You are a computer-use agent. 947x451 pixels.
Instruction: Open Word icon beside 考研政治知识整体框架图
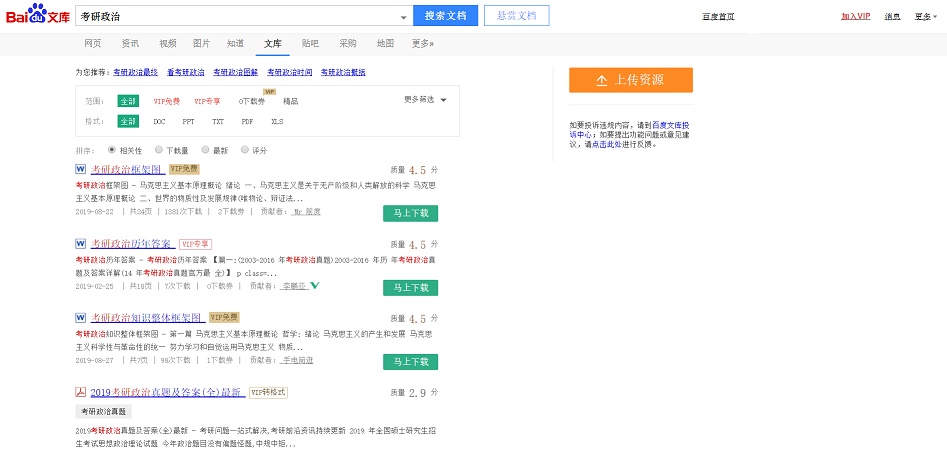81,318
